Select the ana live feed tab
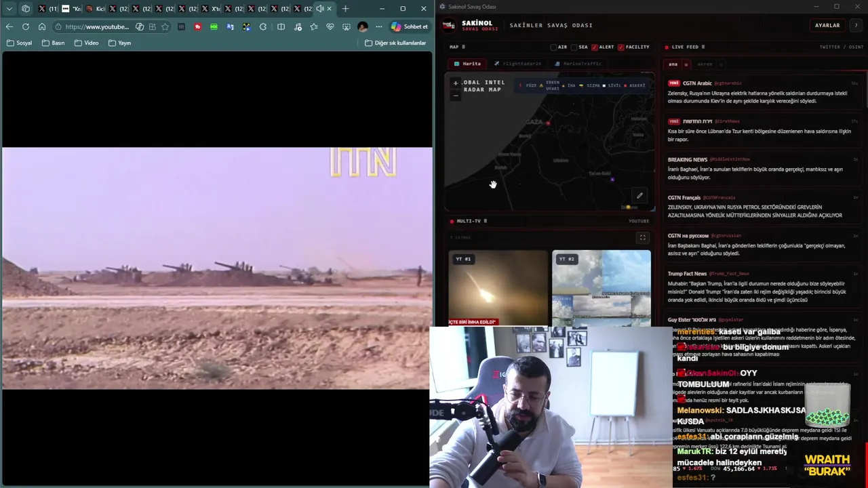Screen dimensions: 868x488 click(673, 64)
